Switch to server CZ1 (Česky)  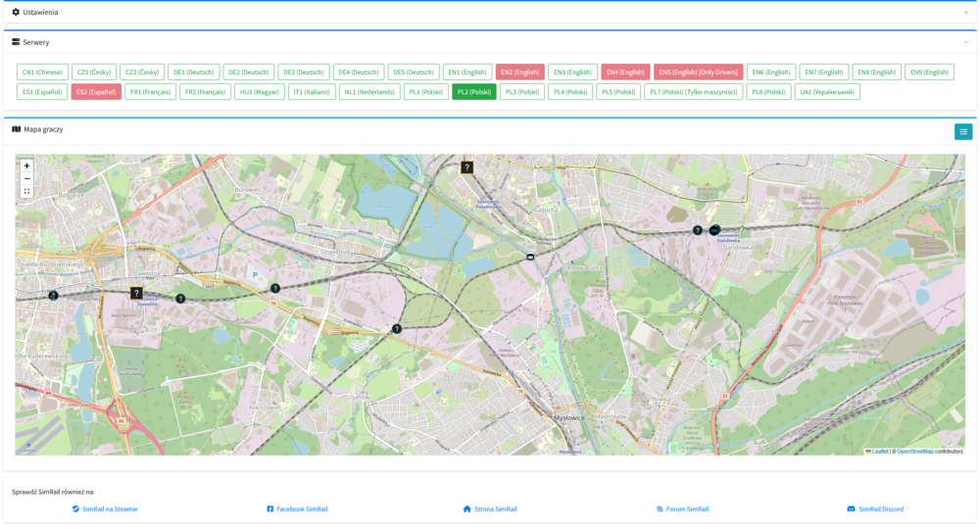(94, 72)
